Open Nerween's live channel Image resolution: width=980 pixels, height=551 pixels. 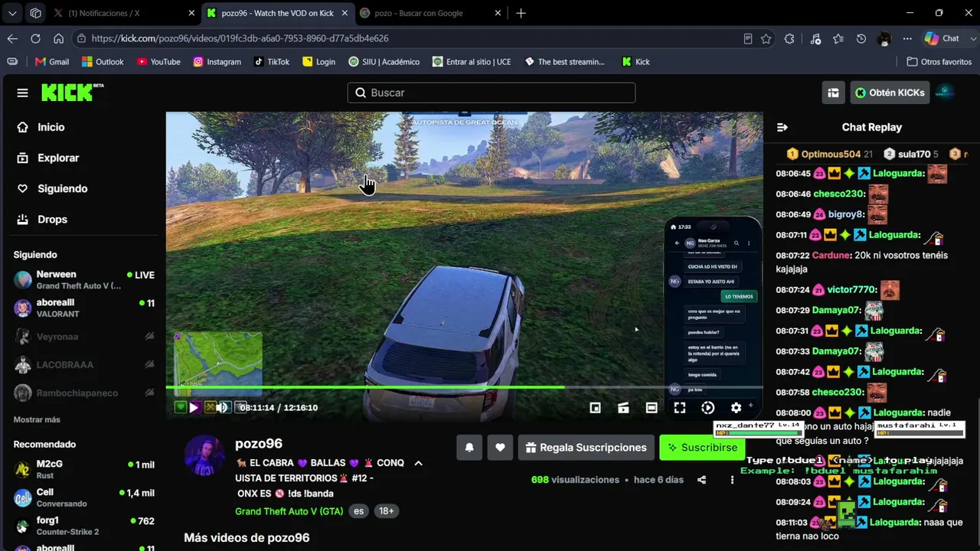(84, 279)
